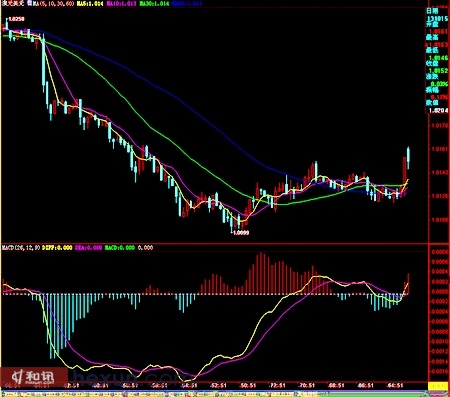Open the MACD(26,12,9) indicator parameters label
The height and width of the screenshot is (397, 450).
point(21,248)
